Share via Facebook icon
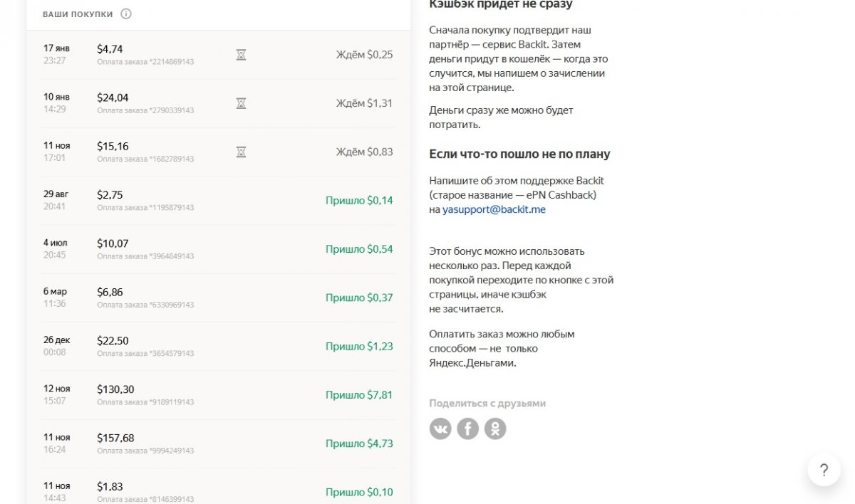855x504 pixels. (x=467, y=429)
